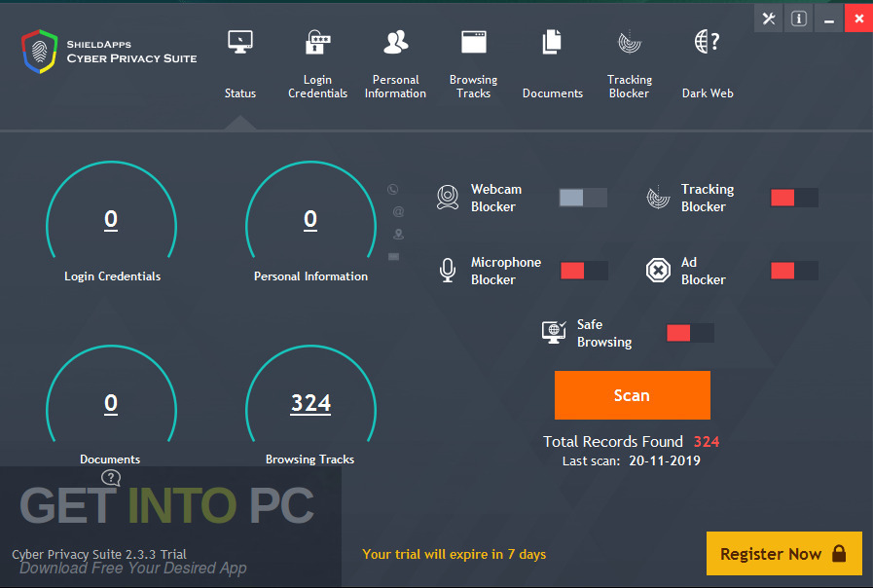Minimize the Cyber Privacy Suite window

829,18
